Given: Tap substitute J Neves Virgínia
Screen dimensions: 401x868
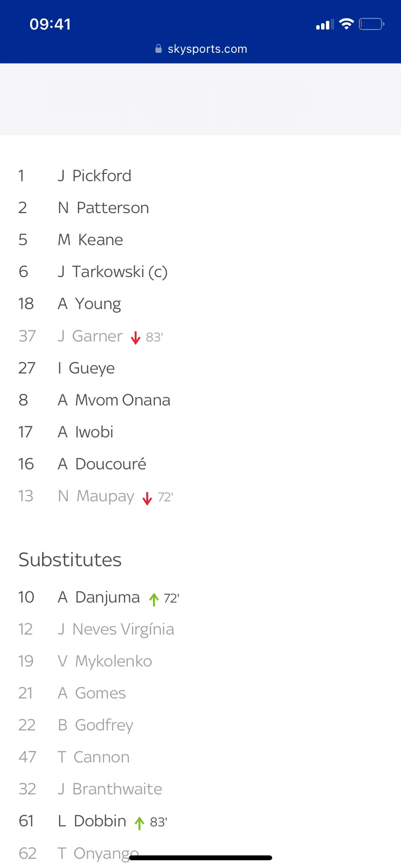Looking at the screenshot, I should pos(116,629).
